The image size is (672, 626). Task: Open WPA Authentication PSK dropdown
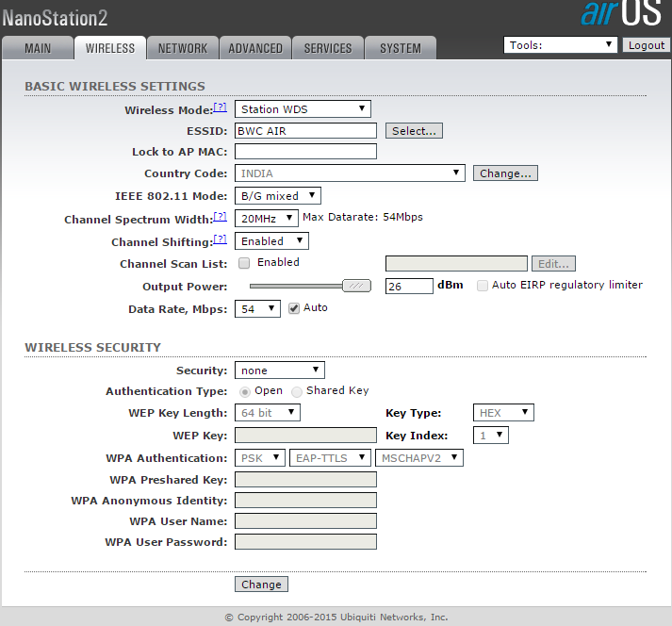click(x=260, y=458)
